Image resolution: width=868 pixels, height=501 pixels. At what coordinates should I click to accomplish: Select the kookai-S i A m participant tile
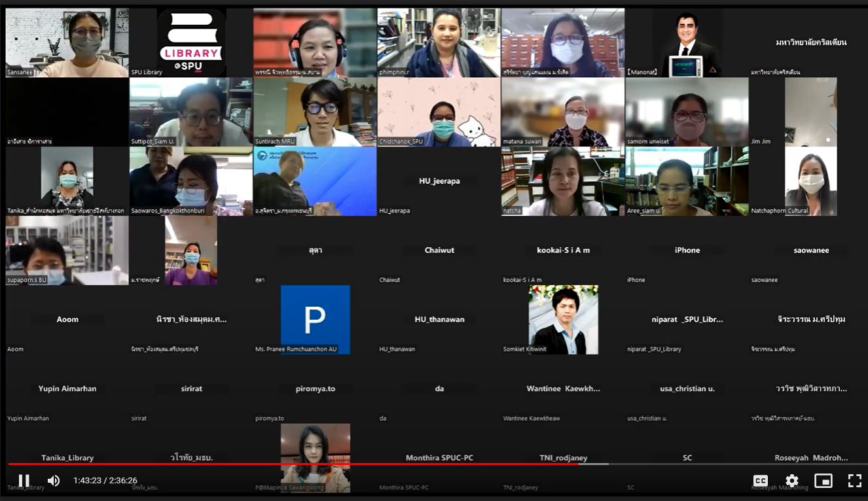point(563,250)
